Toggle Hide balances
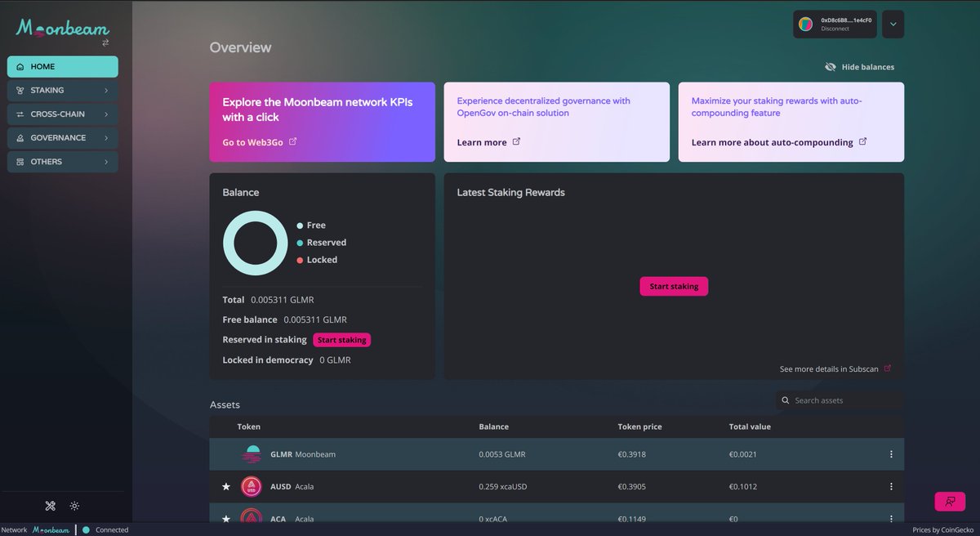Image resolution: width=980 pixels, height=536 pixels. [x=859, y=67]
